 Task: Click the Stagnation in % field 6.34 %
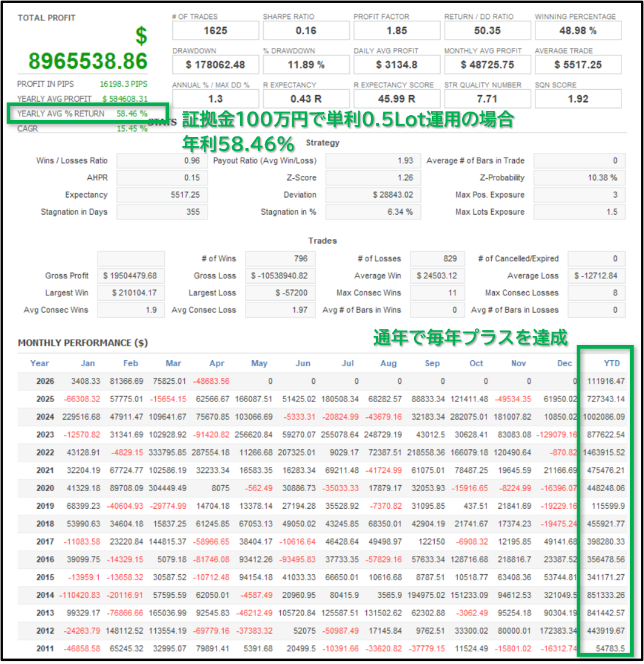373,212
